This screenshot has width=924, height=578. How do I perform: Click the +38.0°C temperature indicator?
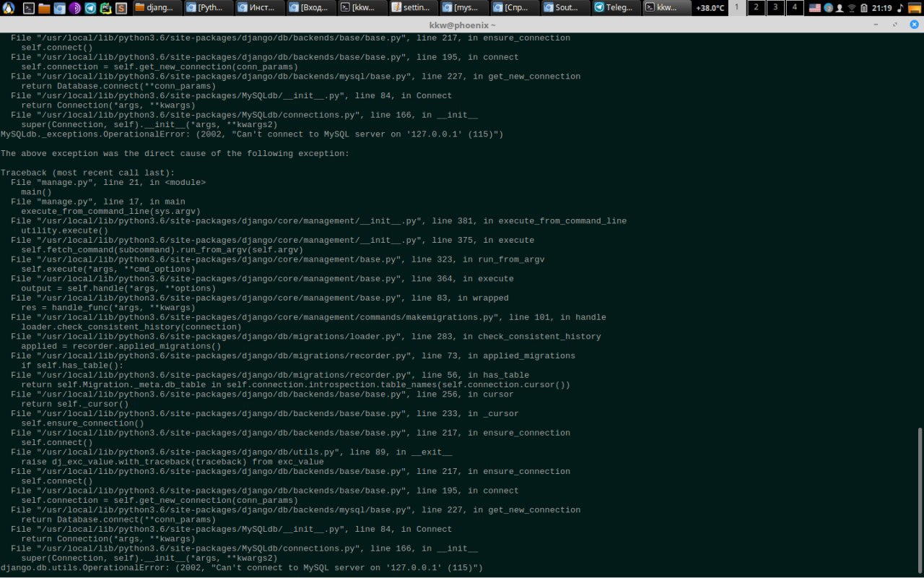click(710, 8)
